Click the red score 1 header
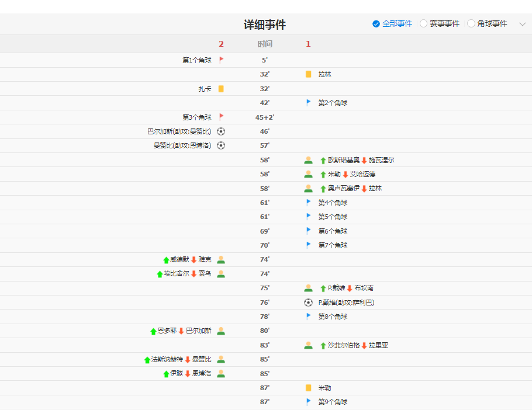The height and width of the screenshot is (410, 532). coord(308,44)
